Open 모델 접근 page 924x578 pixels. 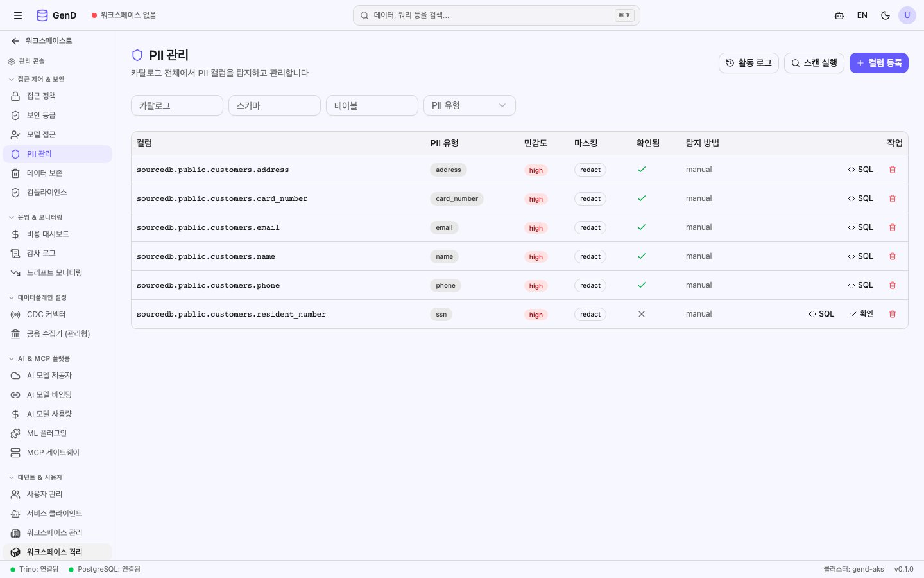[x=58, y=134]
